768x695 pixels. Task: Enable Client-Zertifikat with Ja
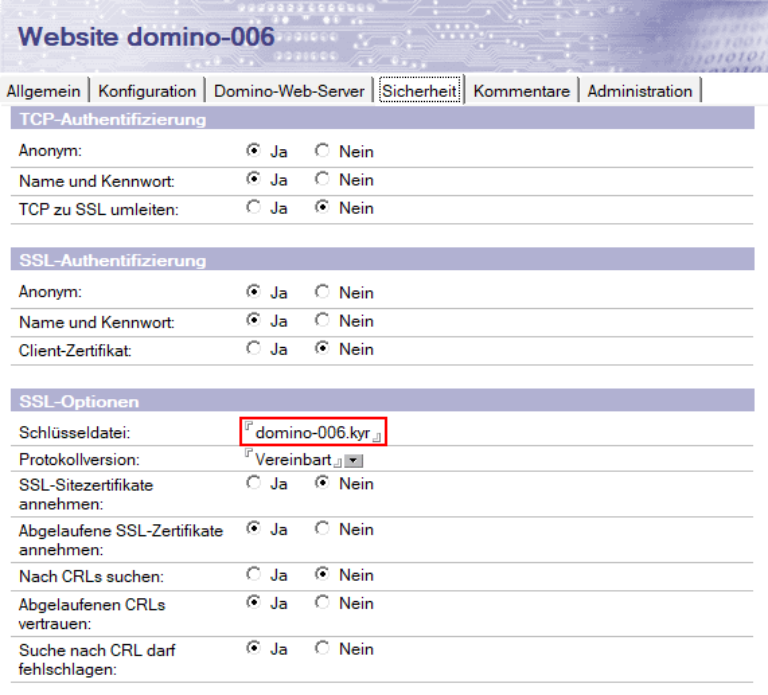click(253, 348)
